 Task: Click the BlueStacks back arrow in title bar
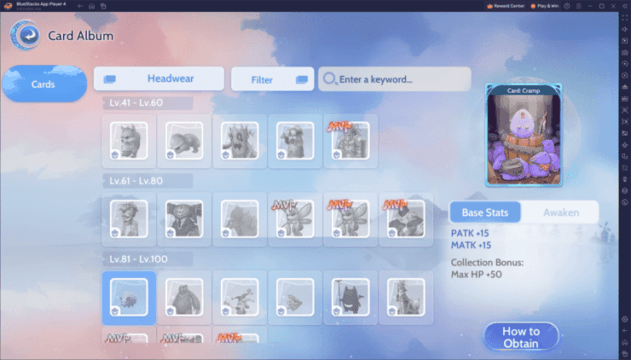[80, 6]
